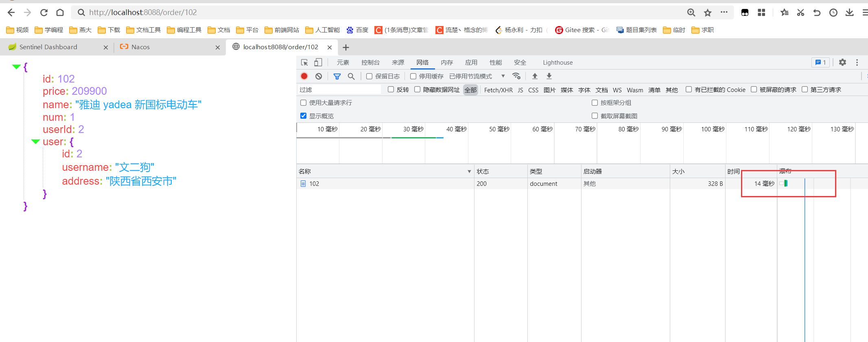This screenshot has width=868, height=342.
Task: Uncheck the 显示概览 checkbox
Action: 303,116
